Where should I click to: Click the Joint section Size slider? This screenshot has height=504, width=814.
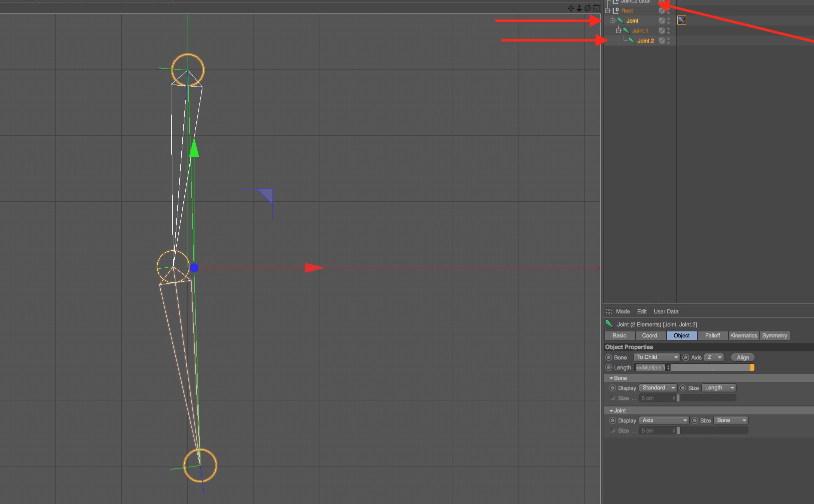tap(712, 431)
